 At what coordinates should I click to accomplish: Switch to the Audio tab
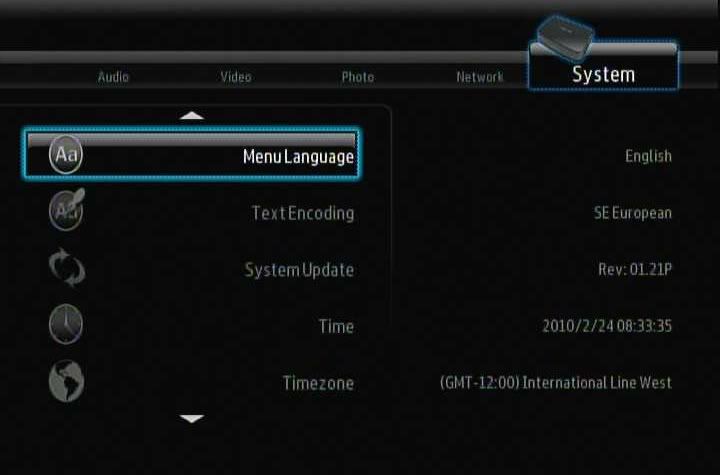click(113, 77)
